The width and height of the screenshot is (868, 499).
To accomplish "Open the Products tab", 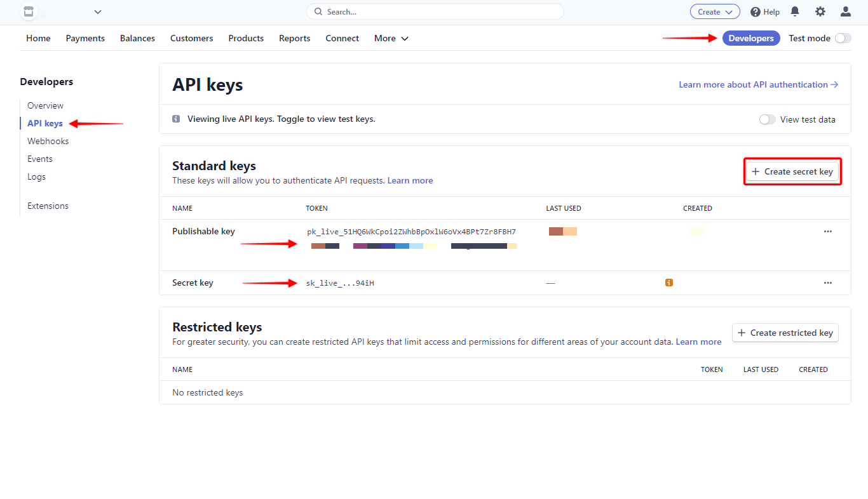I will click(246, 38).
